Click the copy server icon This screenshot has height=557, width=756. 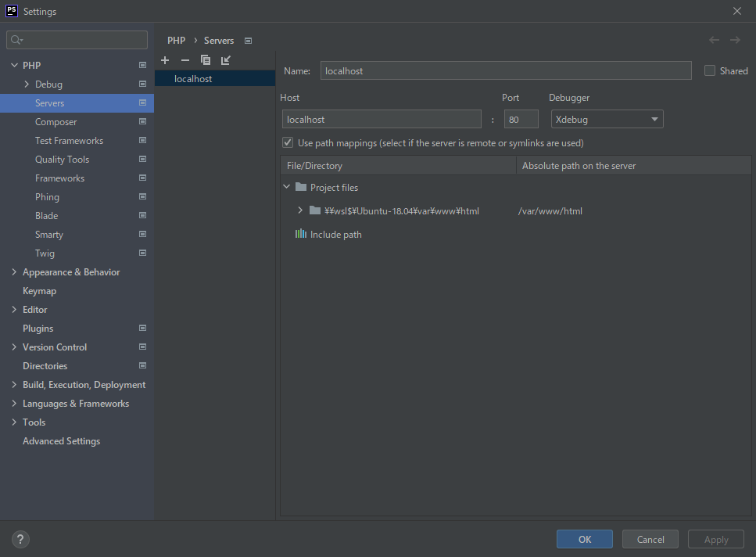(206, 60)
